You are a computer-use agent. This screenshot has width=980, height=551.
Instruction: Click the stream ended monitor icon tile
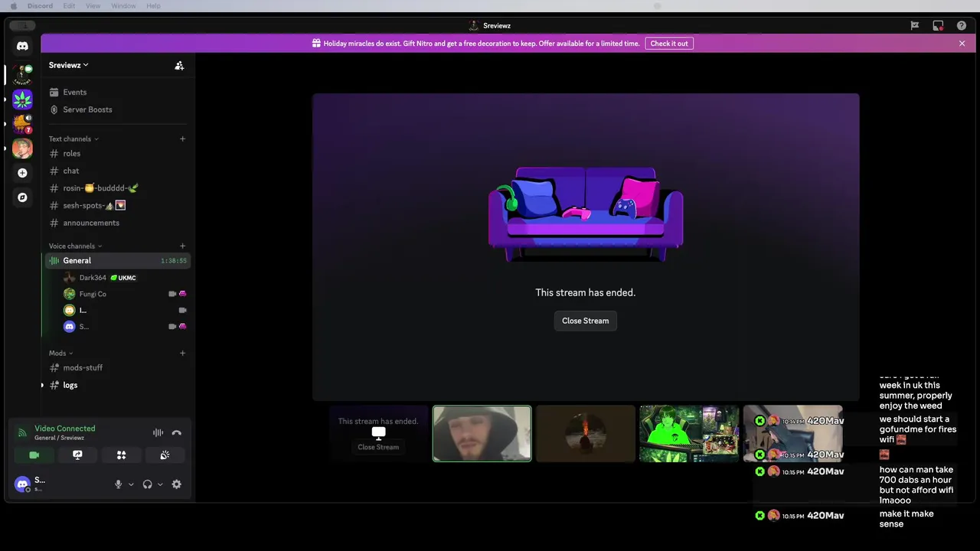tap(378, 432)
